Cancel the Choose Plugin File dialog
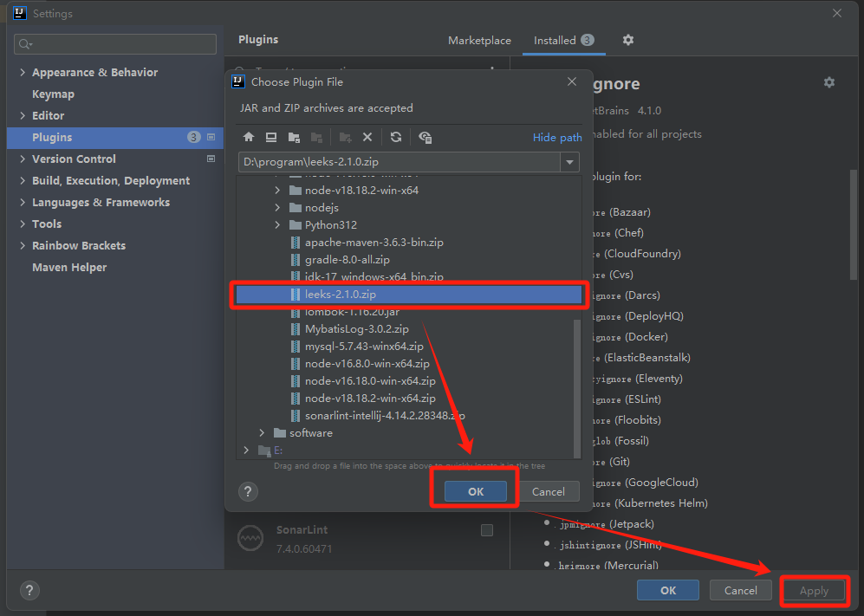The image size is (864, 616). (549, 491)
